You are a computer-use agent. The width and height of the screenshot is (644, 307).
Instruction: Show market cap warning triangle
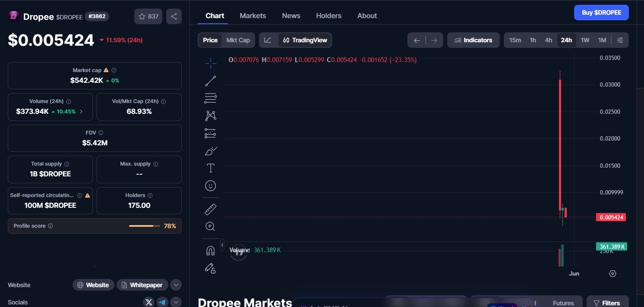[x=106, y=70]
